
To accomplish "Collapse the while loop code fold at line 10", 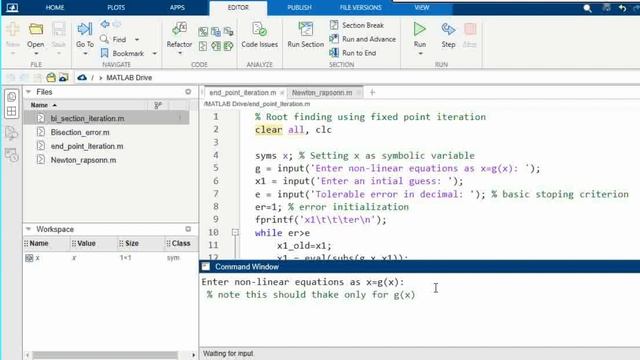I will point(236,233).
